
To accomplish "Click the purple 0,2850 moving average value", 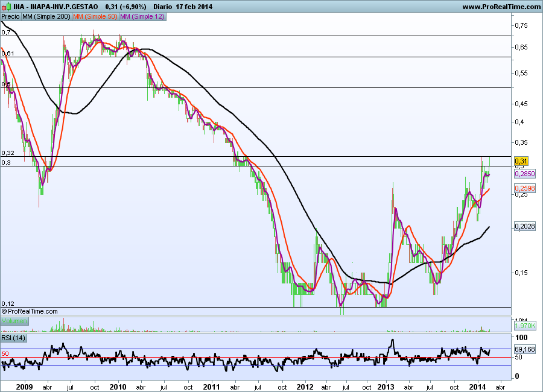I will click(x=525, y=174).
